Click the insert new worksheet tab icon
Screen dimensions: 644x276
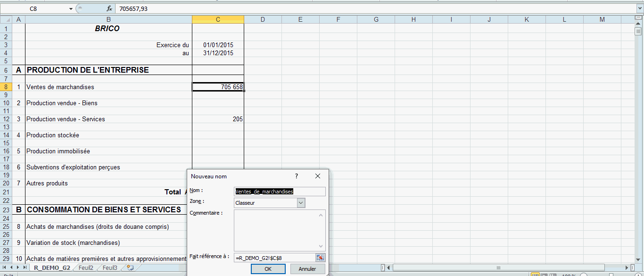click(x=130, y=268)
